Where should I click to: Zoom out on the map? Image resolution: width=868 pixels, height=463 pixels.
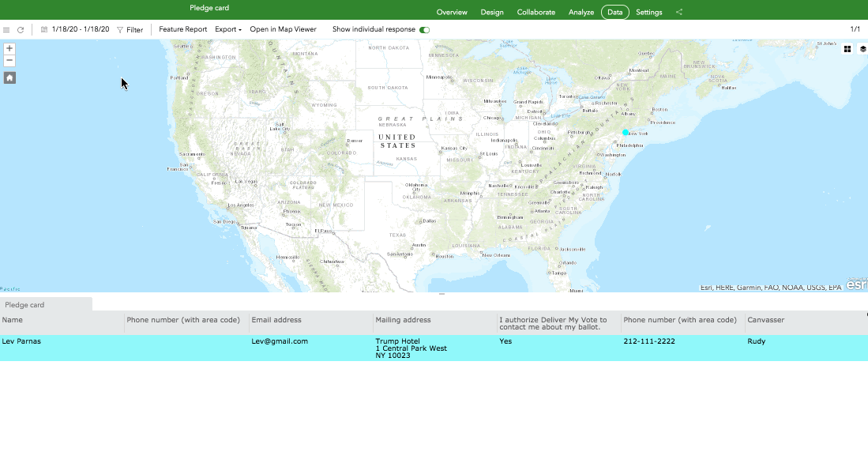[9, 60]
